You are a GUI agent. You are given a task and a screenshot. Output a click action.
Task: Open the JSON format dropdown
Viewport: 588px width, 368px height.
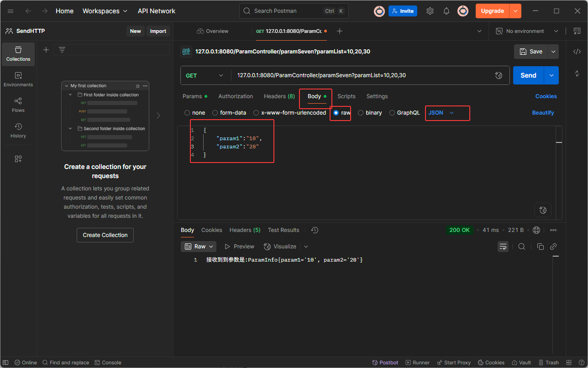point(441,113)
